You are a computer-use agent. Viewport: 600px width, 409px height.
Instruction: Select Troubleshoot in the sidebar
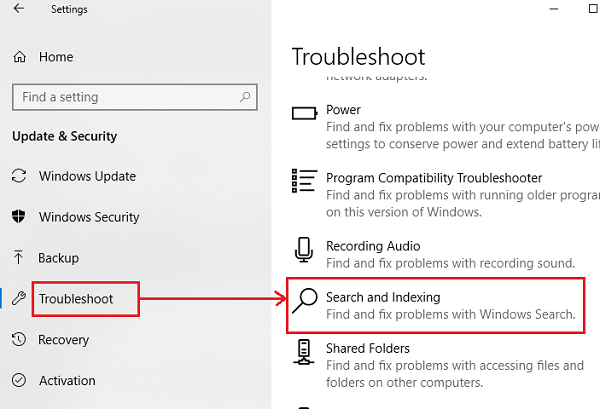click(76, 299)
